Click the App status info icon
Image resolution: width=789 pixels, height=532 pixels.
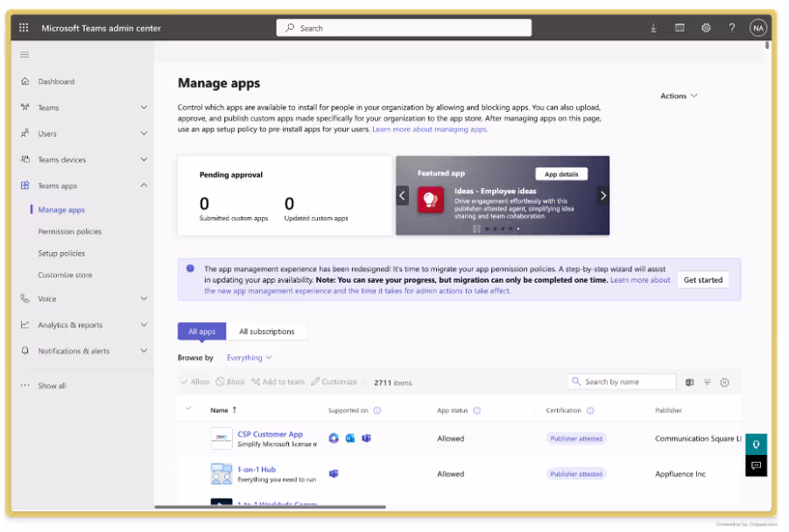click(476, 410)
